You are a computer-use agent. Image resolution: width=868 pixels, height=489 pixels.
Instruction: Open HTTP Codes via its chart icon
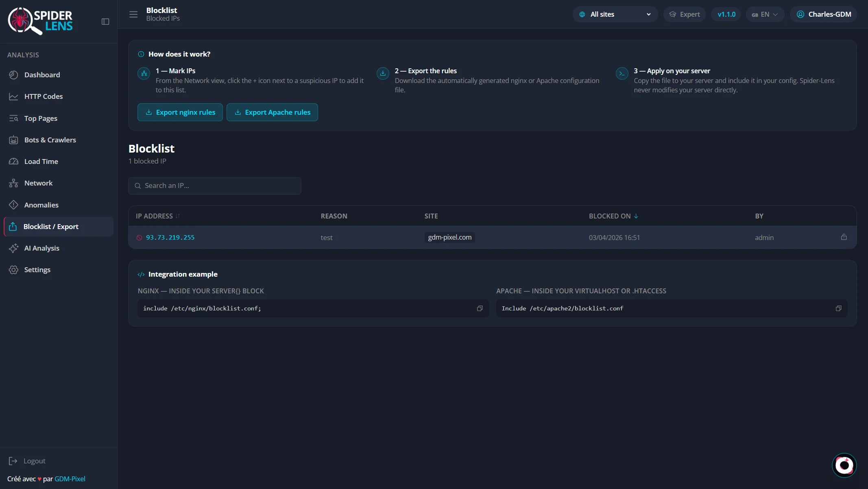(x=13, y=96)
